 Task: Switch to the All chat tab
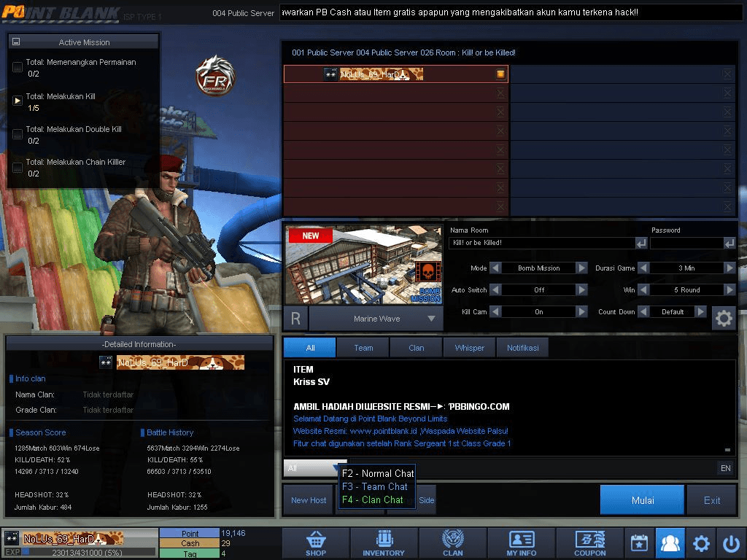310,348
